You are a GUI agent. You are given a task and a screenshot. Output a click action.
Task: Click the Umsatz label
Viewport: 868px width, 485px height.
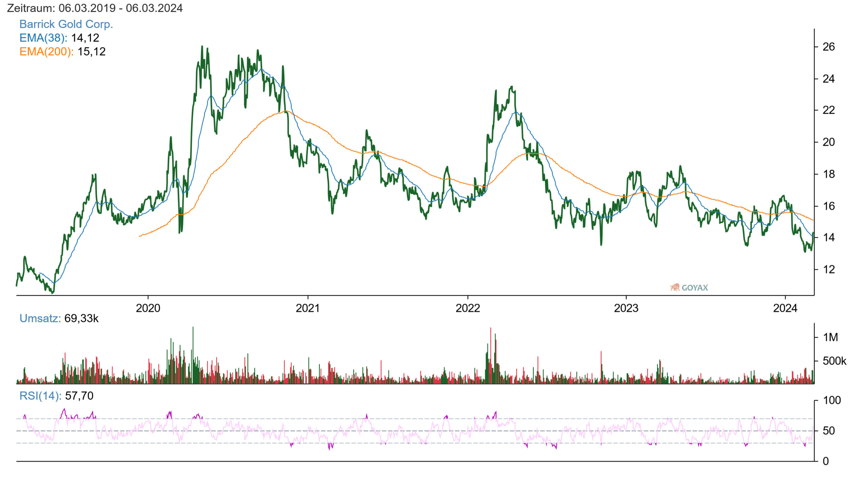[40, 318]
